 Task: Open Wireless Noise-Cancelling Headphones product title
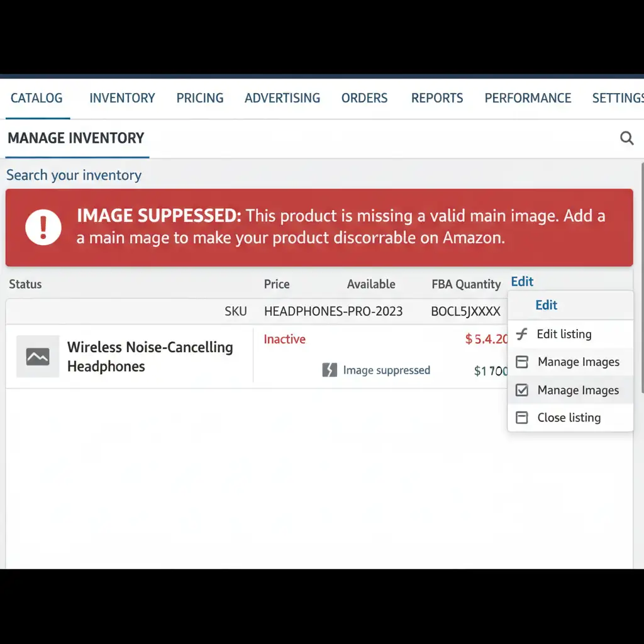click(150, 357)
